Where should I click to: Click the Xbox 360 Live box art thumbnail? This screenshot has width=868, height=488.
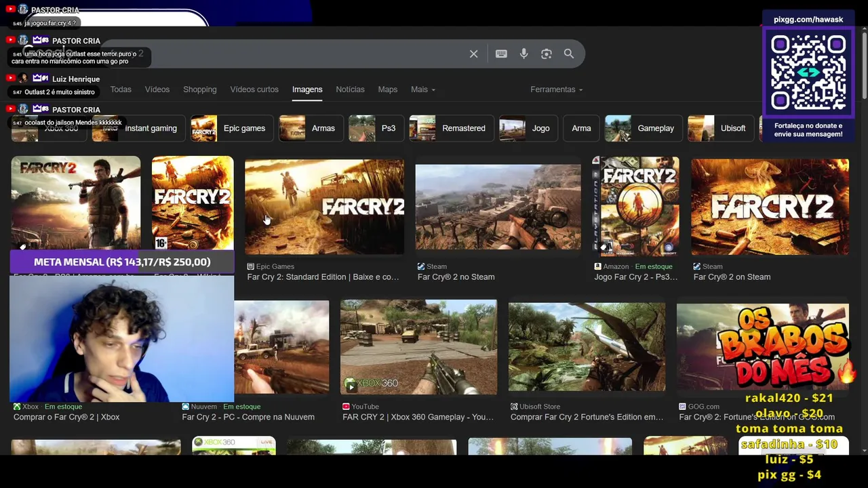[x=233, y=446]
